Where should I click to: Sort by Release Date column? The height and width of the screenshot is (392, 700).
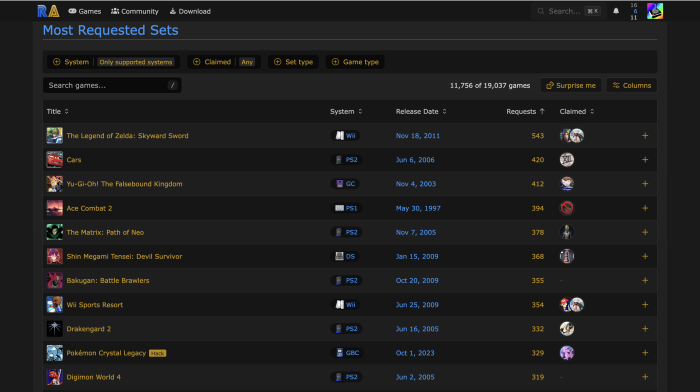[421, 112]
